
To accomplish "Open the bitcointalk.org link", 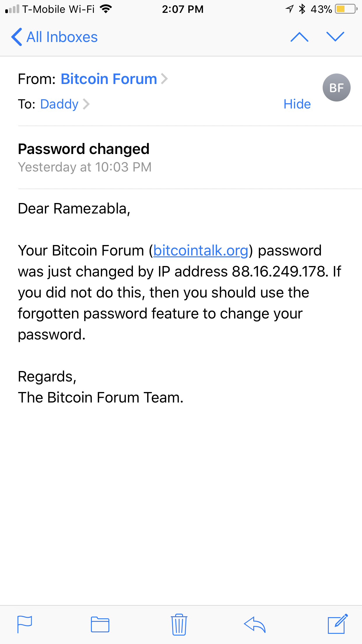I will point(201,251).
